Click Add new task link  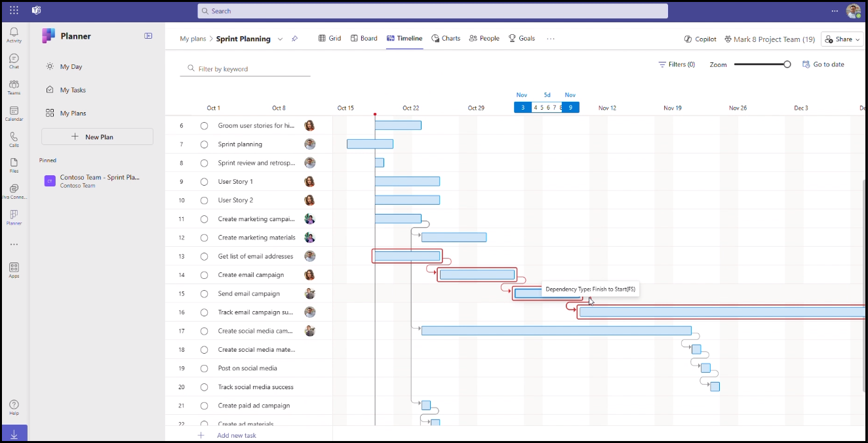point(236,435)
